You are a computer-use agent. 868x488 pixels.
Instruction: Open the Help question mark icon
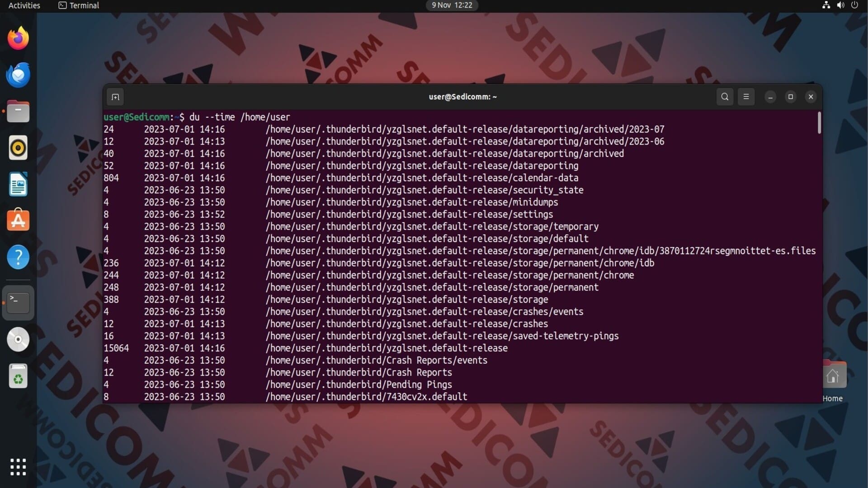(x=18, y=257)
